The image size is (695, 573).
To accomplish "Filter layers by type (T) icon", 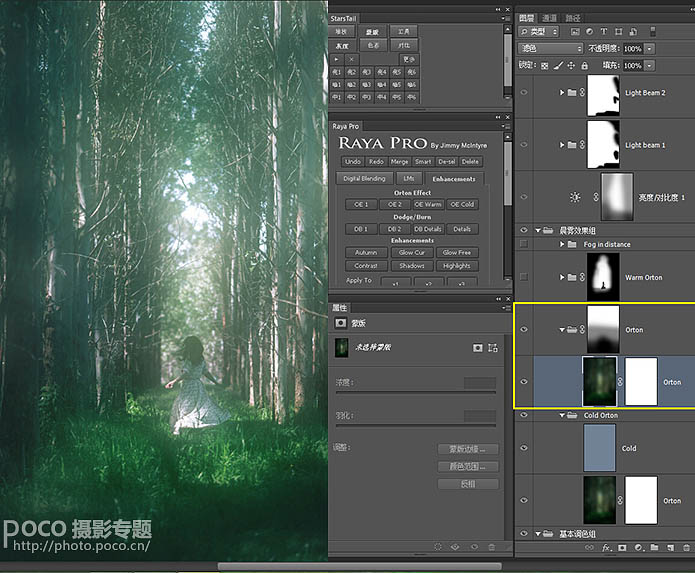I will tap(603, 31).
